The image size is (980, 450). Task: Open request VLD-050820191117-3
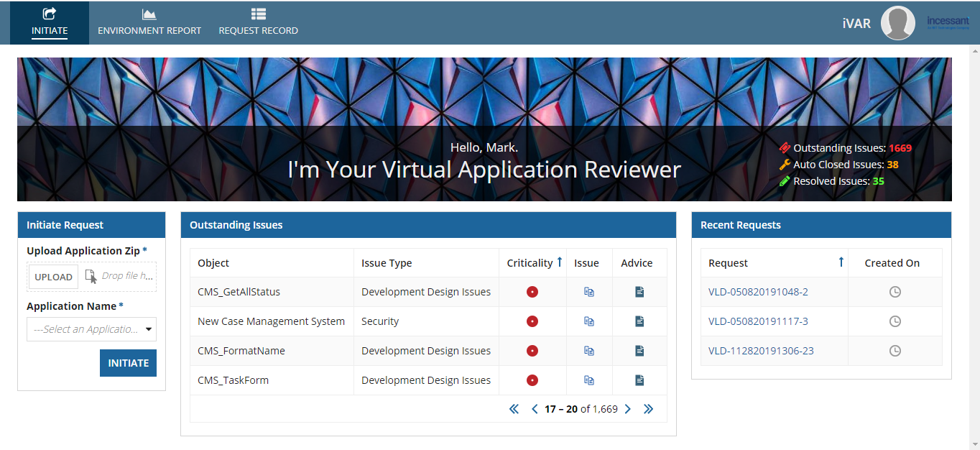pyautogui.click(x=758, y=321)
